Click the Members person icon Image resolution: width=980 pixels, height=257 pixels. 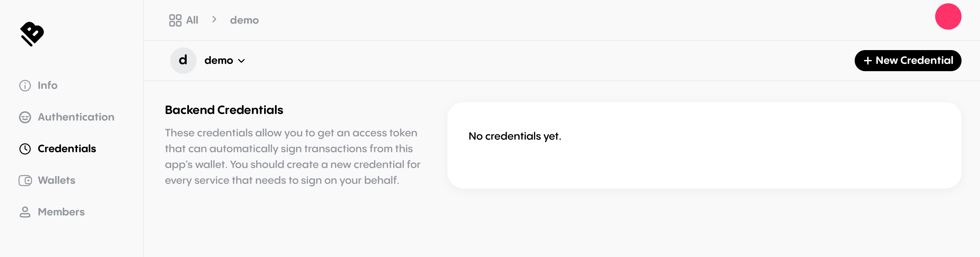(x=25, y=212)
